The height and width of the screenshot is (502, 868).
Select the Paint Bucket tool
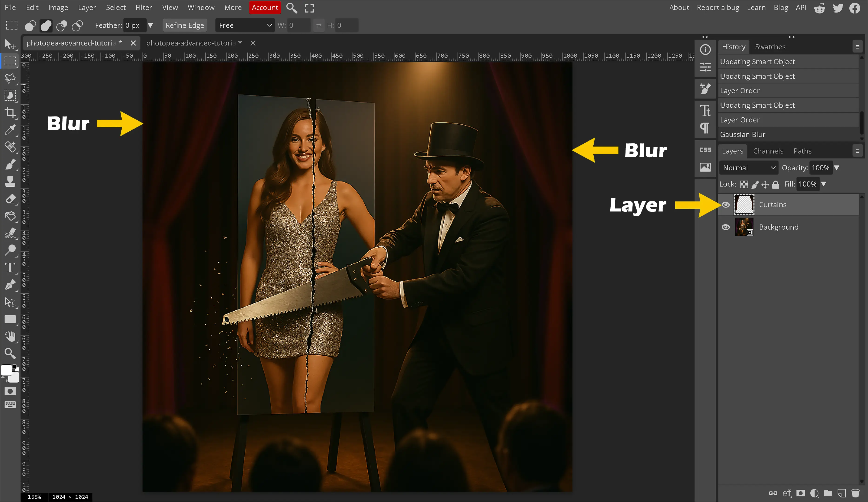point(10,216)
